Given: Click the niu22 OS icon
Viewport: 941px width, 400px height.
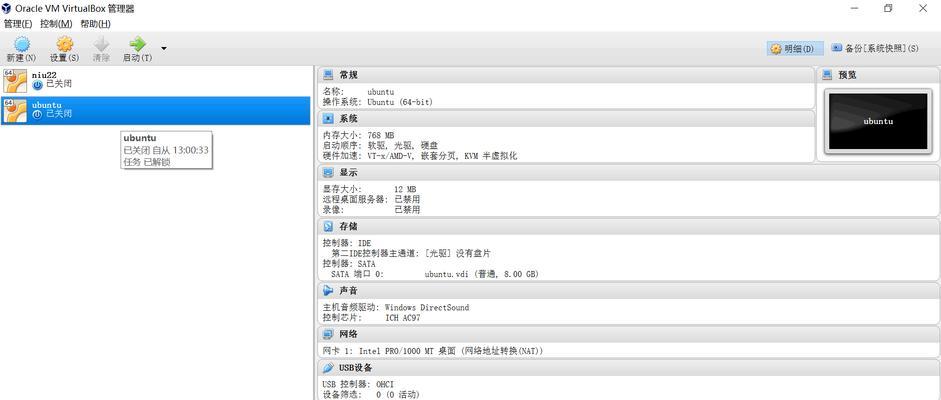Looking at the screenshot, I should point(15,80).
